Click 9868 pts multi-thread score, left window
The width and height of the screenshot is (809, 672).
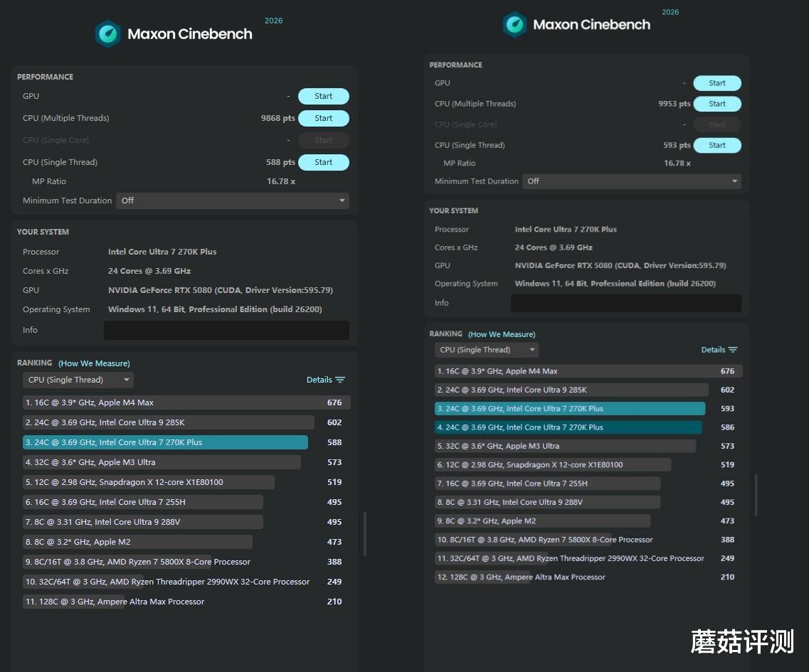coord(277,118)
